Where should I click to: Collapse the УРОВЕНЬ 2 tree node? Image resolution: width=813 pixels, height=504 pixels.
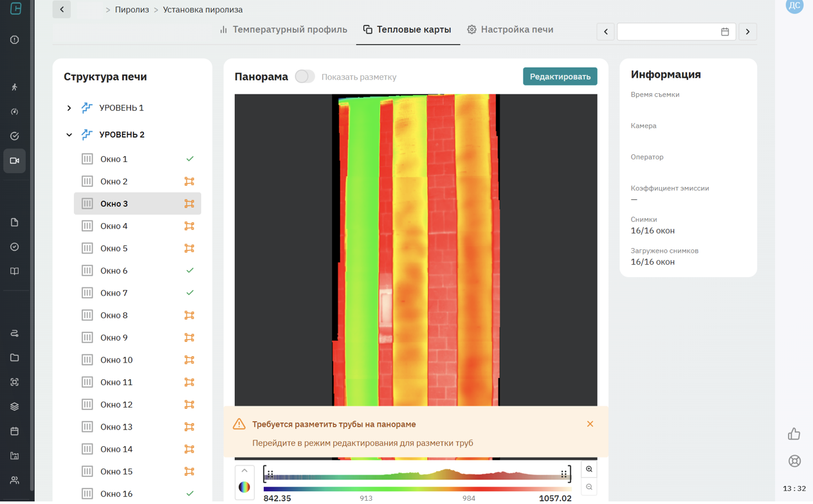pyautogui.click(x=69, y=135)
